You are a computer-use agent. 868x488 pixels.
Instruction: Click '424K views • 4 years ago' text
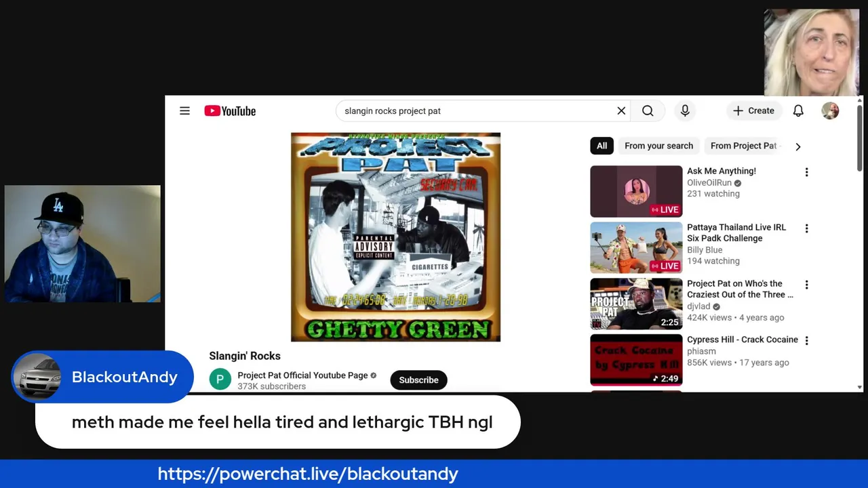click(x=735, y=317)
